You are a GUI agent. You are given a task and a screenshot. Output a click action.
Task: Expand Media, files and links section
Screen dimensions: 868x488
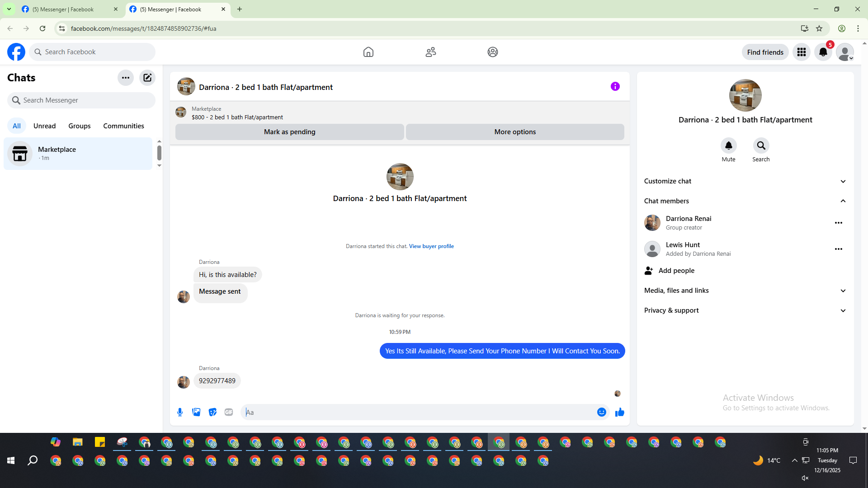745,291
